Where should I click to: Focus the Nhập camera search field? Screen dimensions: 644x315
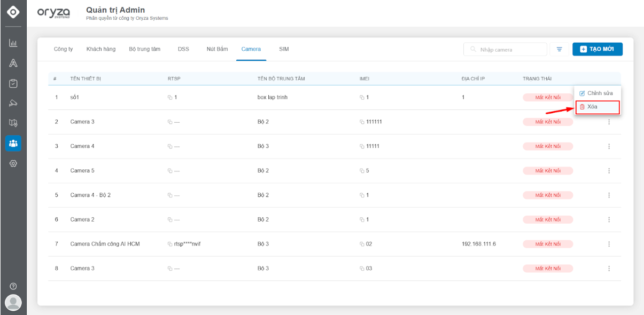coord(505,50)
